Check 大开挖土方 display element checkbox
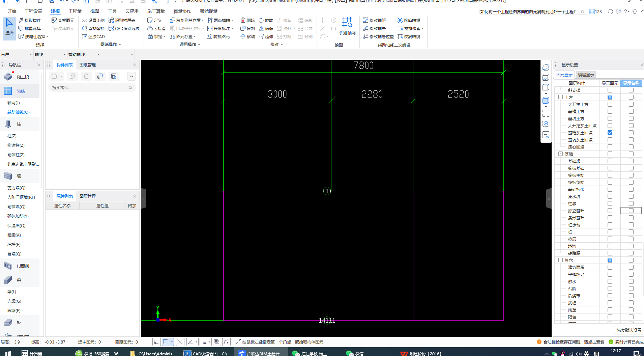Viewport: 644px width, 356px height. (x=610, y=104)
